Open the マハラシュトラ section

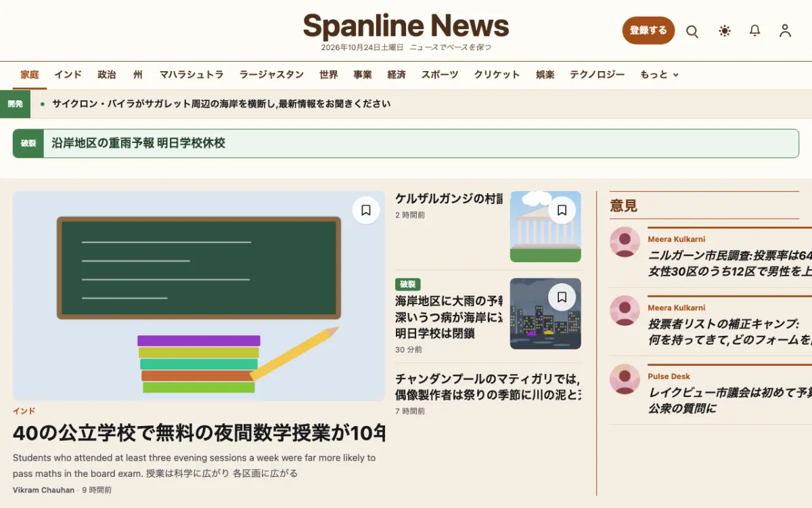pos(191,75)
